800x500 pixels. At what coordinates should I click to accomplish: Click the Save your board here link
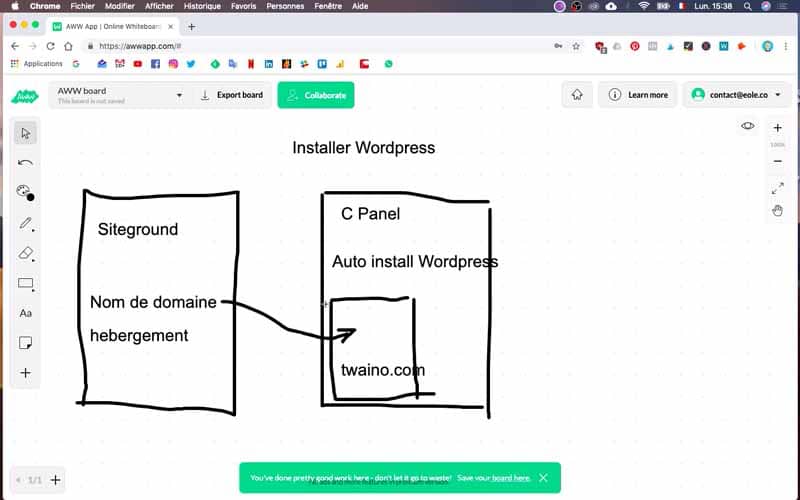click(x=493, y=478)
